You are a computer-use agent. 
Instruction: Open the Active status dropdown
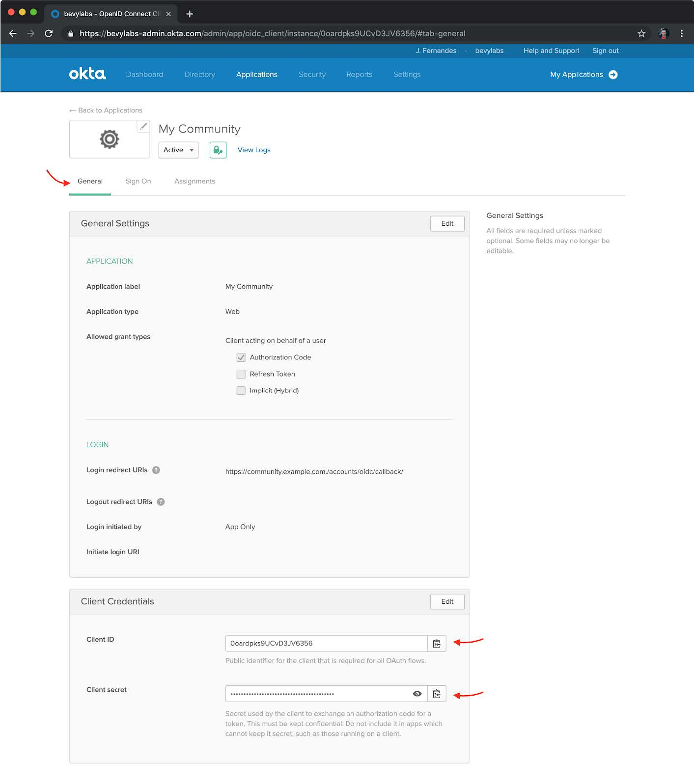pyautogui.click(x=178, y=150)
